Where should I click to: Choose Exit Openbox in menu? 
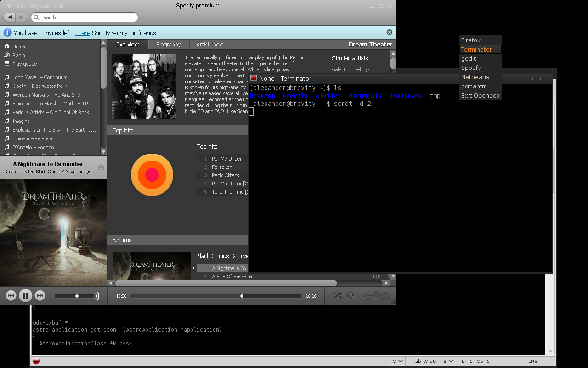pyautogui.click(x=480, y=96)
